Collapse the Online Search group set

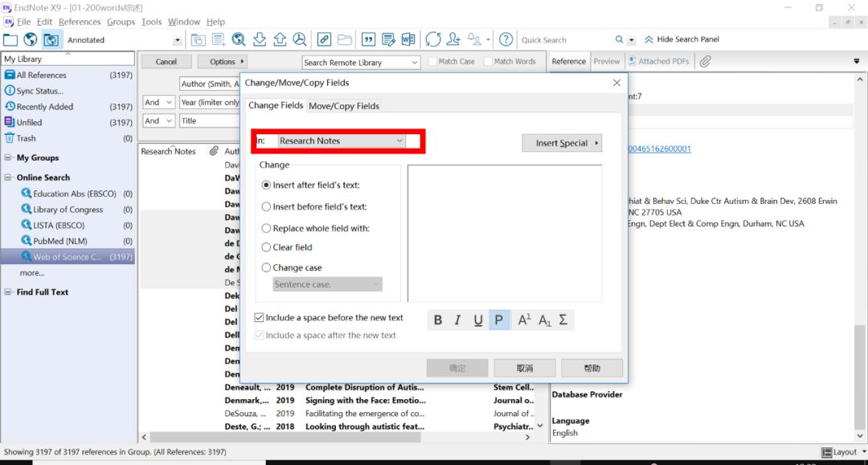click(x=8, y=177)
